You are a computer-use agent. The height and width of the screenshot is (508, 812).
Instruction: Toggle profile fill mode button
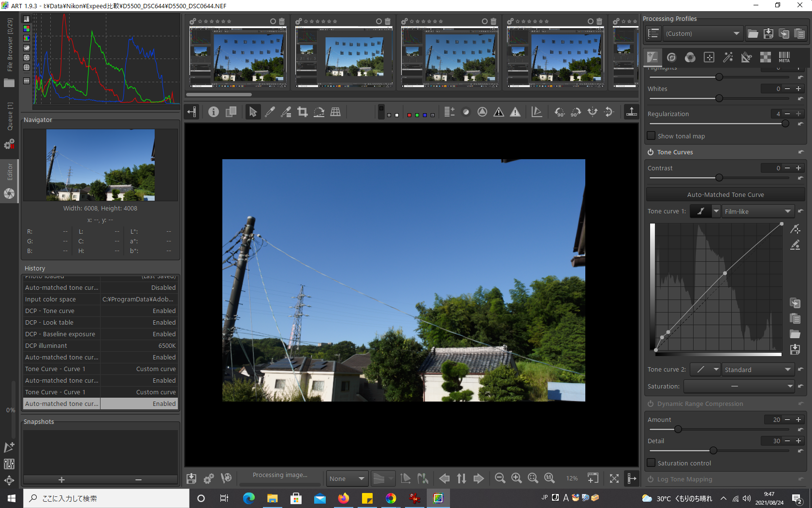point(653,33)
